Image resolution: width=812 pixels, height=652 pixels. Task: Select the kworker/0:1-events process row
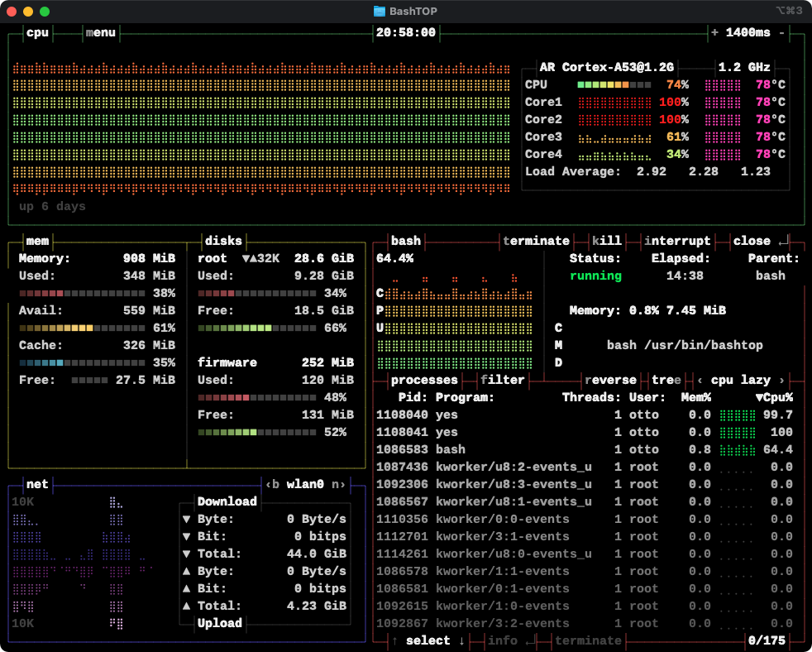584,589
